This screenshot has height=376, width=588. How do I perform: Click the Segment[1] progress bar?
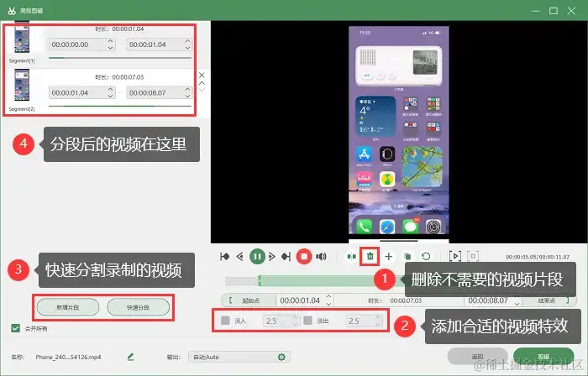click(120, 58)
